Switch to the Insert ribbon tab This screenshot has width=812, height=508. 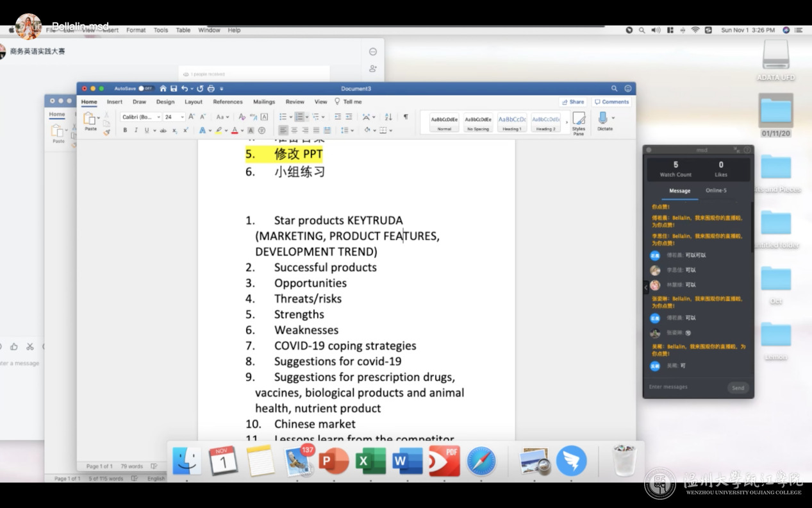click(x=115, y=102)
